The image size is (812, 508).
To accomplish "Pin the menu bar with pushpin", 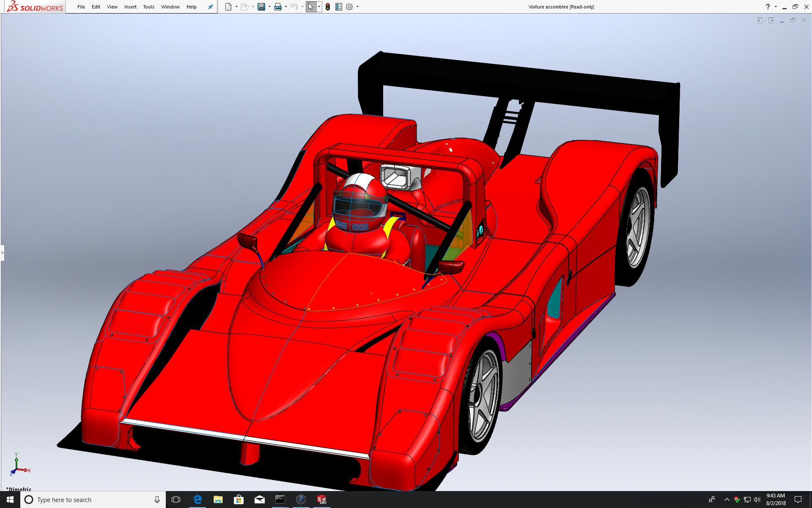I will pyautogui.click(x=210, y=7).
